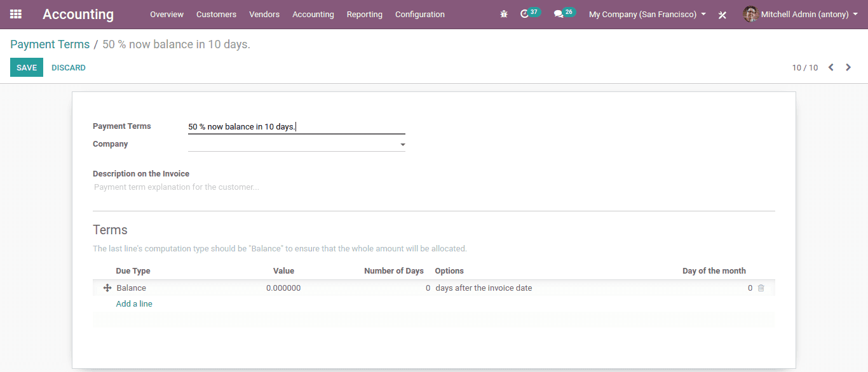Click the Balance due type cell
This screenshot has height=372, width=868.
(x=132, y=288)
